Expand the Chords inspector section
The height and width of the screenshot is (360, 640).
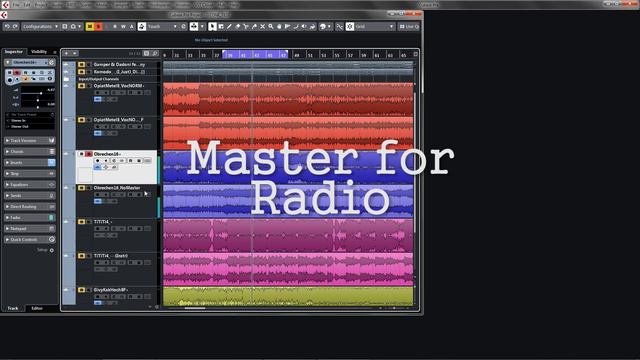pos(29,151)
